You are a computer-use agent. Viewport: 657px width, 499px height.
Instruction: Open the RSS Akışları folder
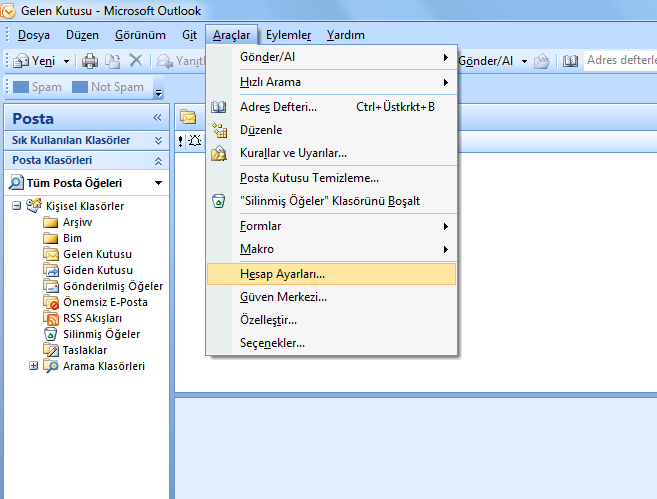pos(83,318)
